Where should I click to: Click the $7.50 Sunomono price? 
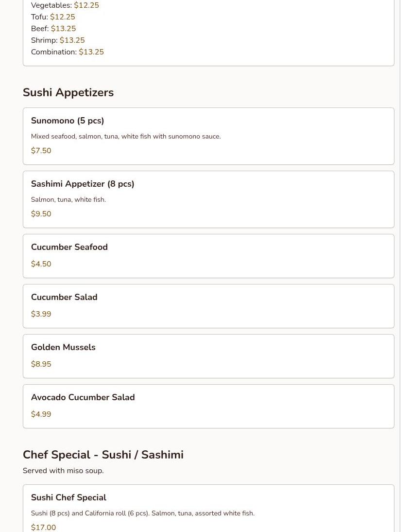41,151
